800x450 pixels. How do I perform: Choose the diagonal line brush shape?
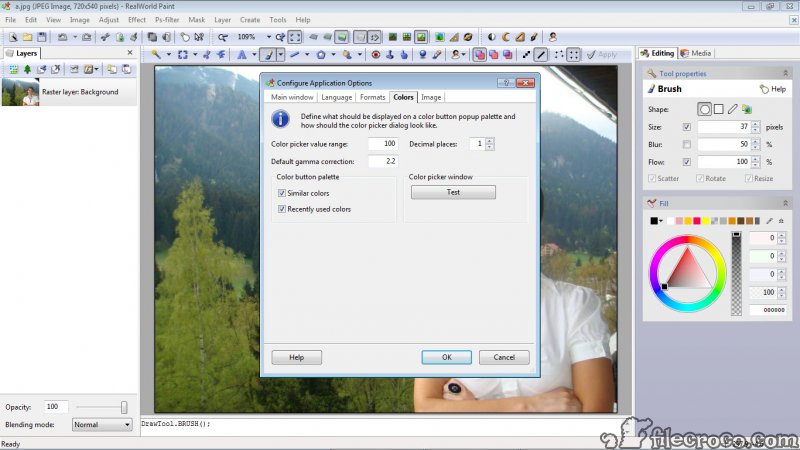[733, 109]
